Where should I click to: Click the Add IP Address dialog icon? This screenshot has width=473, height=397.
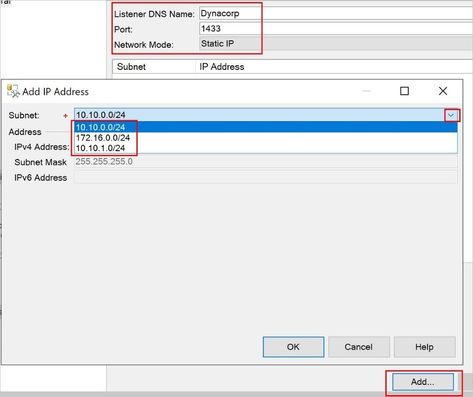pos(13,91)
